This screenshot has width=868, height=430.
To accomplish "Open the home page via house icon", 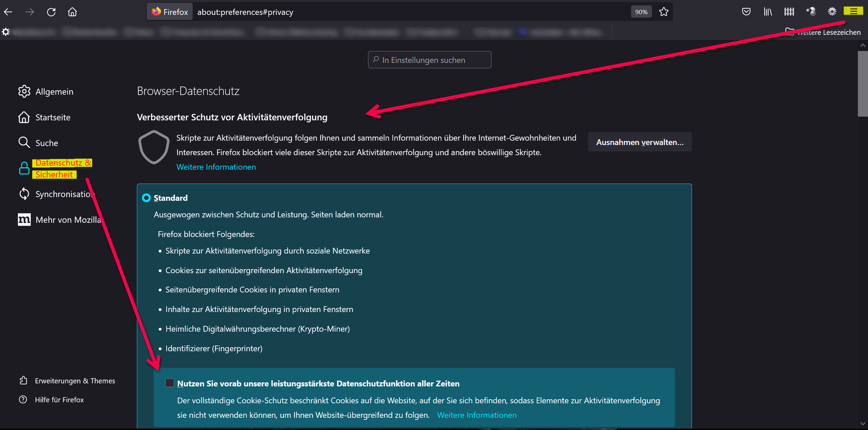I will (72, 12).
